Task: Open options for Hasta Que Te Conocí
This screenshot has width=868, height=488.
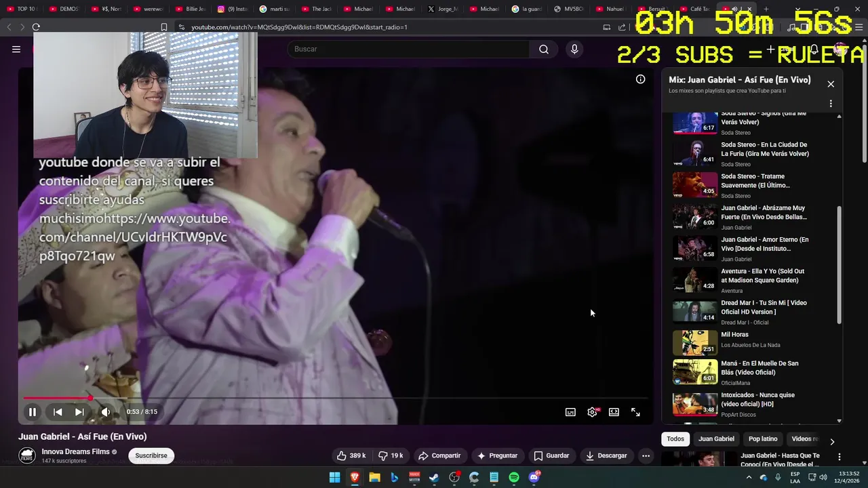Action: coord(839,457)
